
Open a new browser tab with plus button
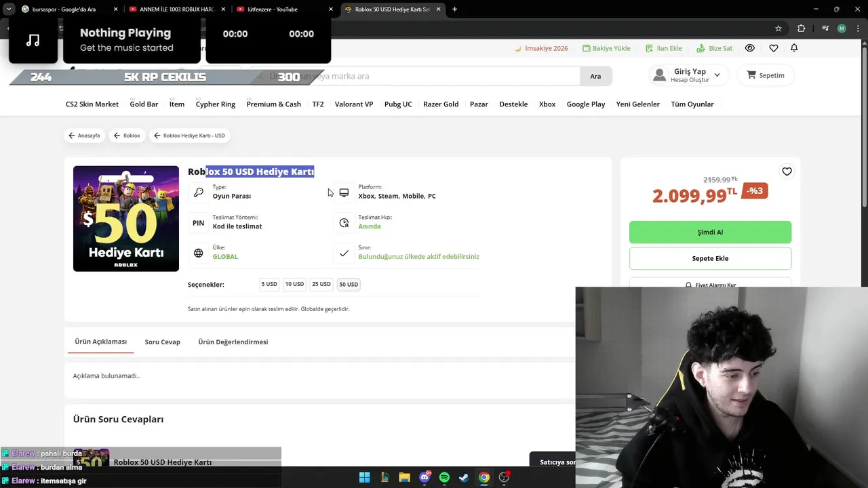pyautogui.click(x=454, y=9)
